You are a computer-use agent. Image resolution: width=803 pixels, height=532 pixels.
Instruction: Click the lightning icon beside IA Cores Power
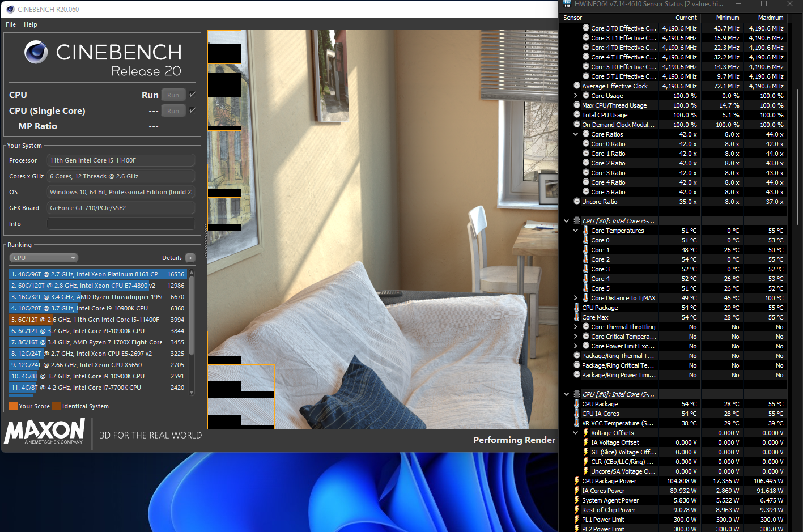click(577, 491)
